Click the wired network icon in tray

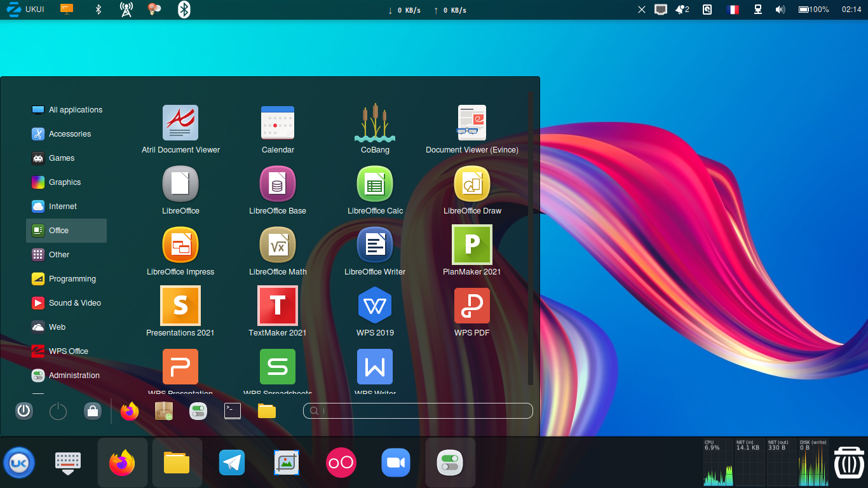pyautogui.click(x=757, y=10)
